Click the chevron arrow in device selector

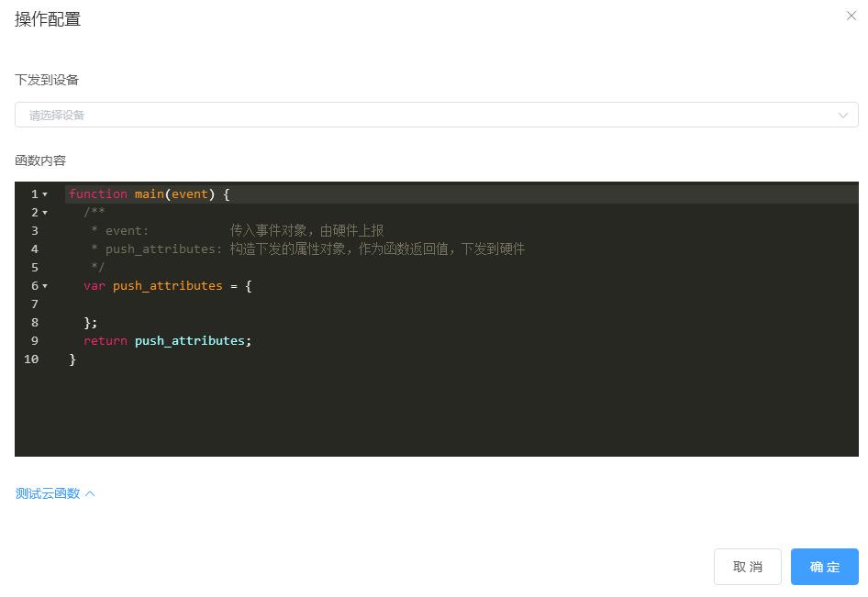[x=842, y=116]
